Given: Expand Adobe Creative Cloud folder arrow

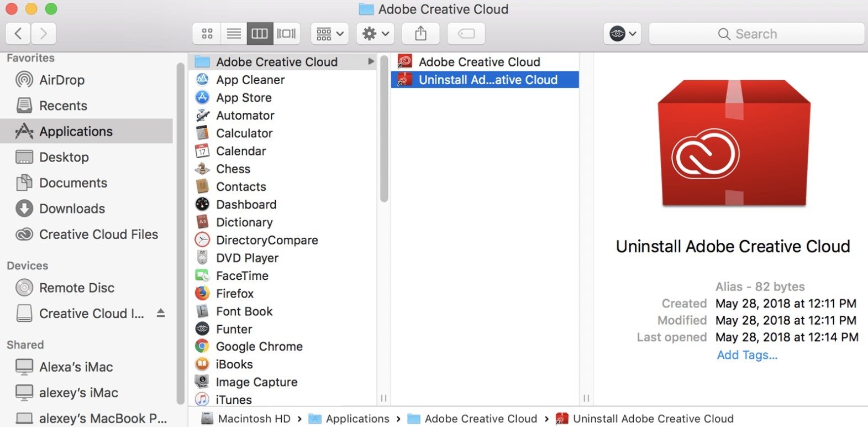Looking at the screenshot, I should click(x=371, y=61).
